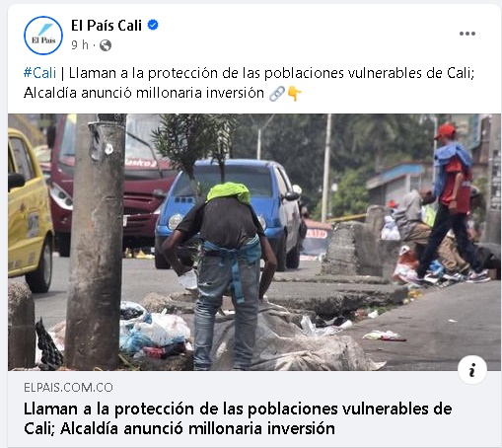Click the person wearing a red cap
The image size is (502, 448).
tap(452, 200)
